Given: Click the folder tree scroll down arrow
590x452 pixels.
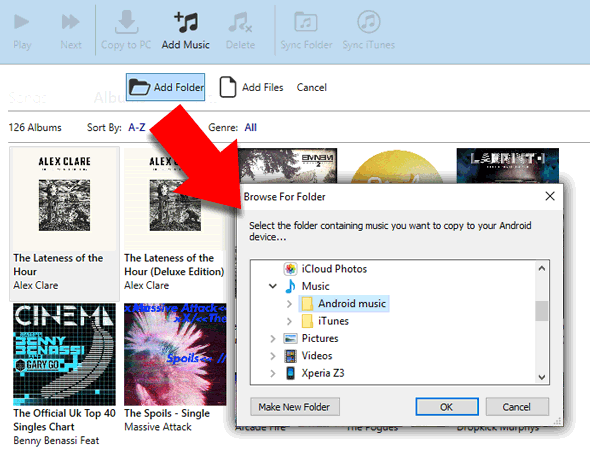Looking at the screenshot, I should coord(542,377).
